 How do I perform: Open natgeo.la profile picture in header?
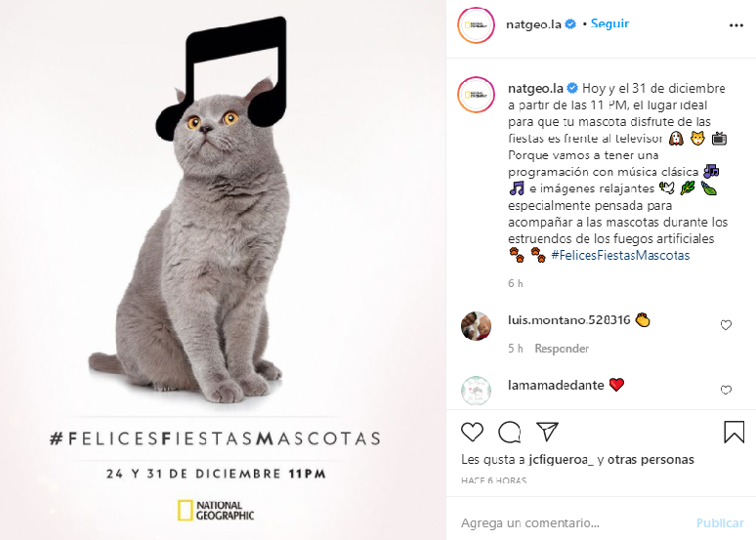[x=476, y=25]
